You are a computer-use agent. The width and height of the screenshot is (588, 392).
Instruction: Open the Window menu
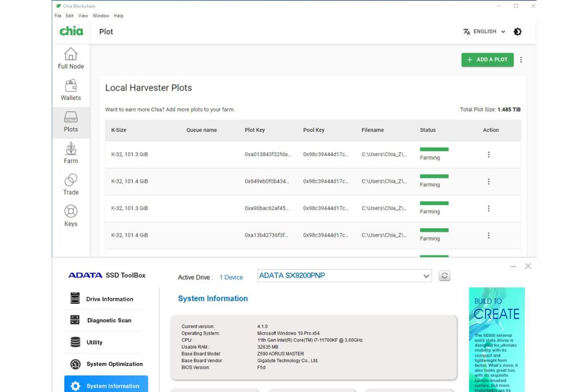coord(101,16)
